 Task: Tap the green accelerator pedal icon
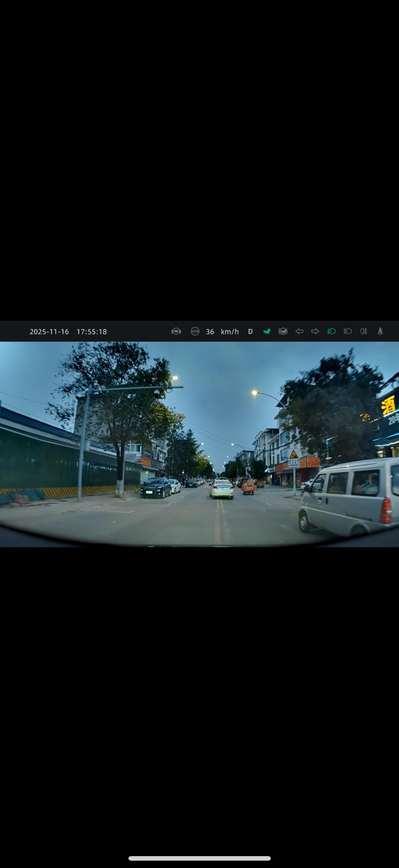[267, 331]
